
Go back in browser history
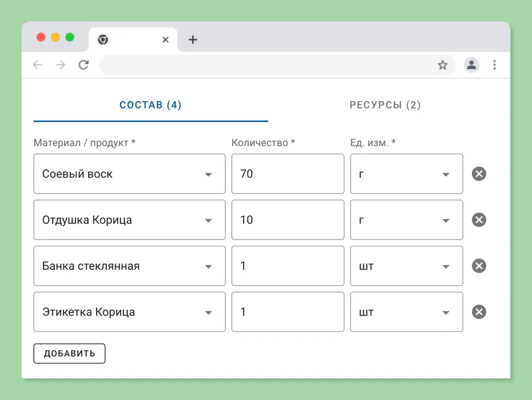[38, 65]
